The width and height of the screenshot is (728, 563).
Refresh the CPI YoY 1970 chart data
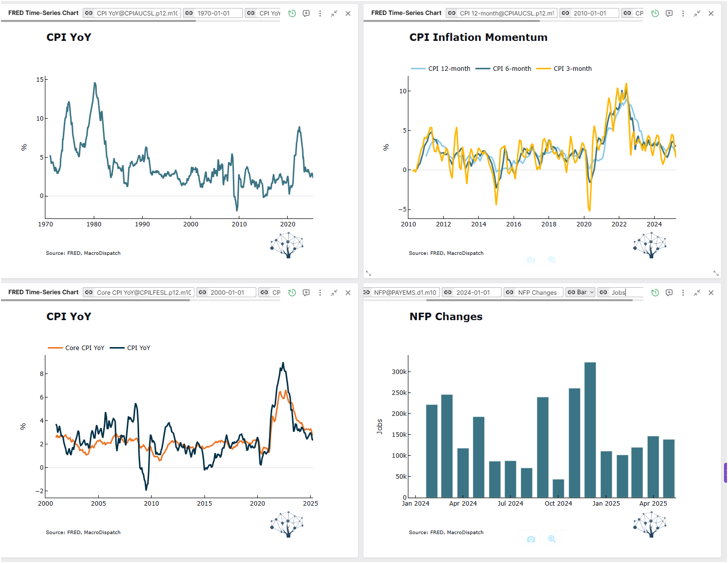tap(292, 13)
